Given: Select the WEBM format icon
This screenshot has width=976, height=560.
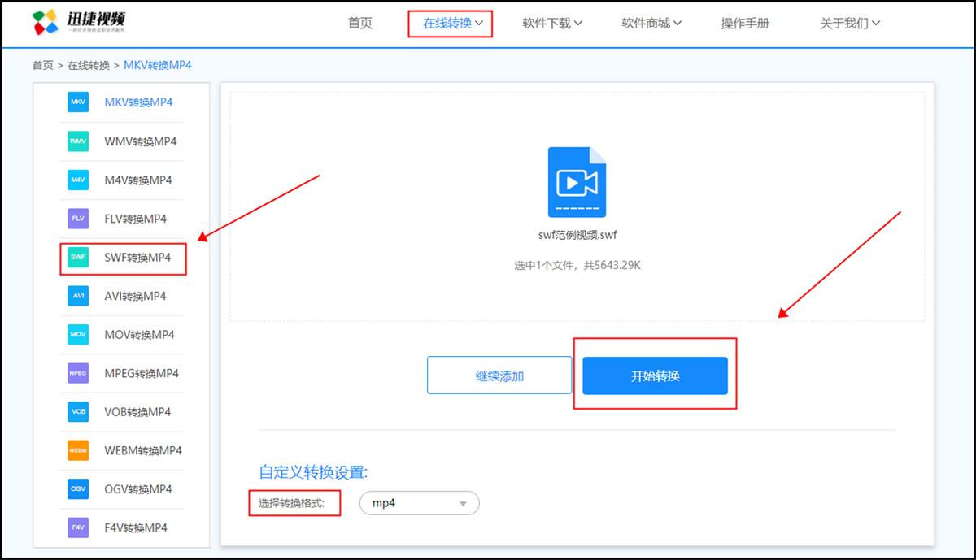Looking at the screenshot, I should pyautogui.click(x=78, y=450).
